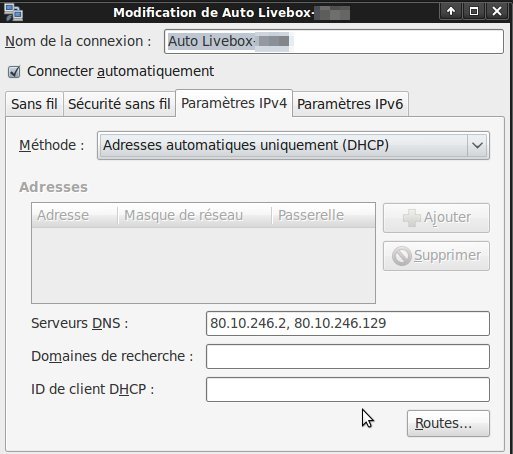The width and height of the screenshot is (513, 454).
Task: Open the Sécurité sans fil tab
Action: coord(119,104)
